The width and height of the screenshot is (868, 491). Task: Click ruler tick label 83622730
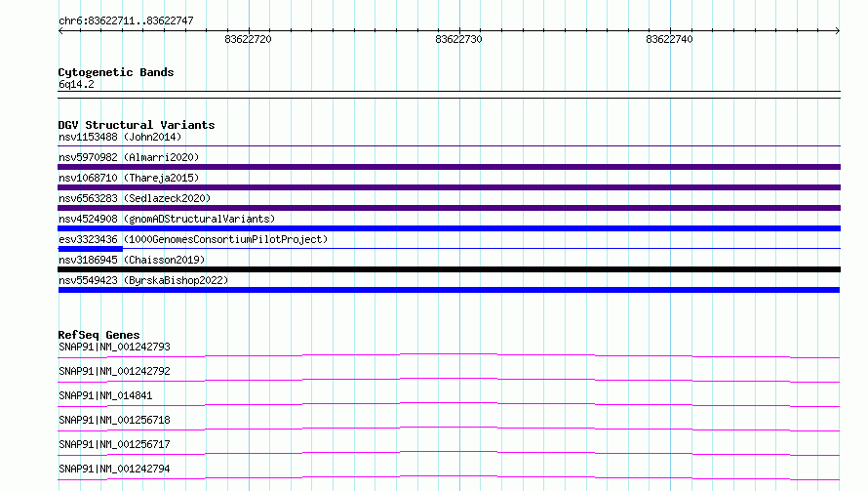(x=458, y=39)
